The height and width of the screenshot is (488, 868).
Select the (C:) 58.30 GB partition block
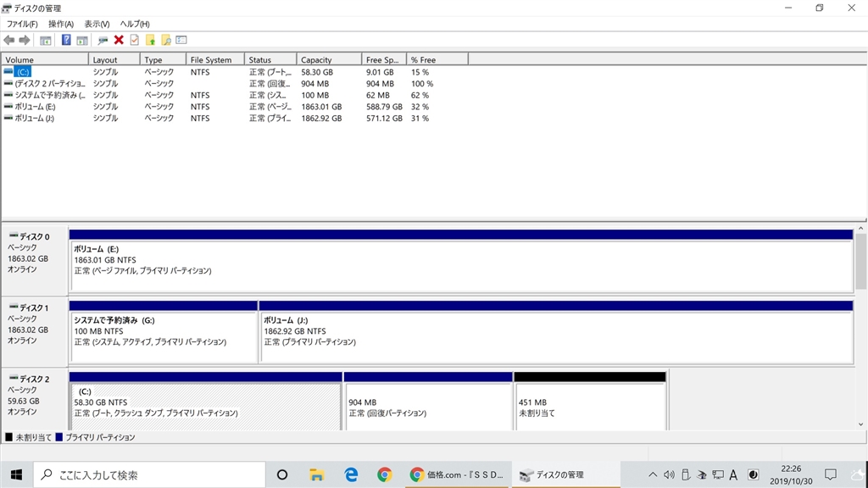tap(205, 402)
